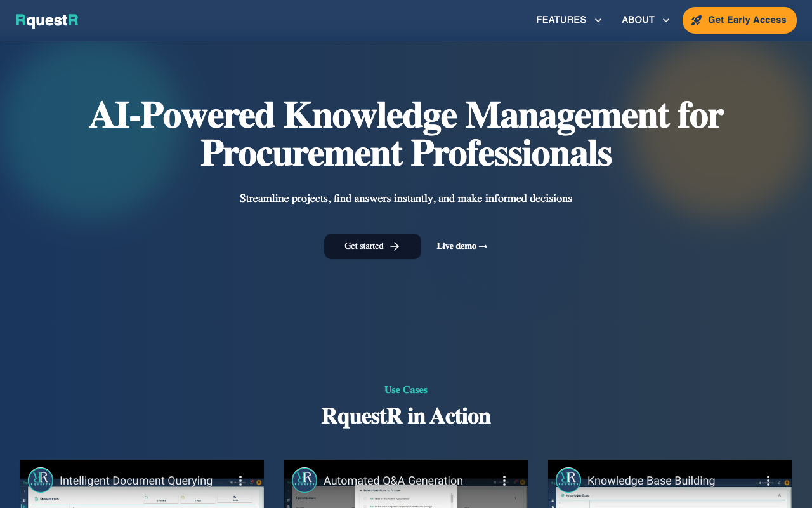Click the arrow icon in Get started
Image resolution: width=812 pixels, height=508 pixels.
pyautogui.click(x=395, y=246)
